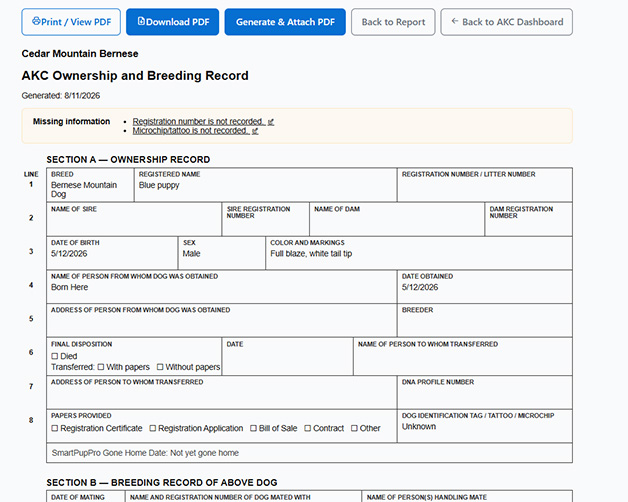The height and width of the screenshot is (502, 628).
Task: Click the 'Generated: 8/11/2026' text
Action: click(61, 96)
